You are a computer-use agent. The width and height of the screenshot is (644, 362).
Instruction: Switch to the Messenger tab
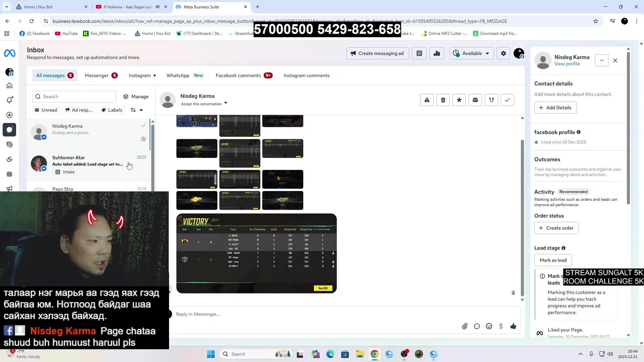pos(101,75)
